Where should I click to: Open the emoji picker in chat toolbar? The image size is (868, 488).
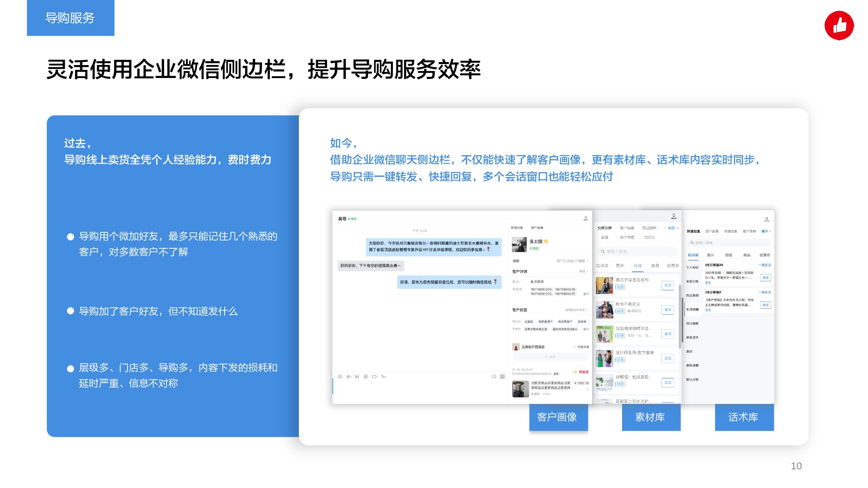click(x=340, y=376)
